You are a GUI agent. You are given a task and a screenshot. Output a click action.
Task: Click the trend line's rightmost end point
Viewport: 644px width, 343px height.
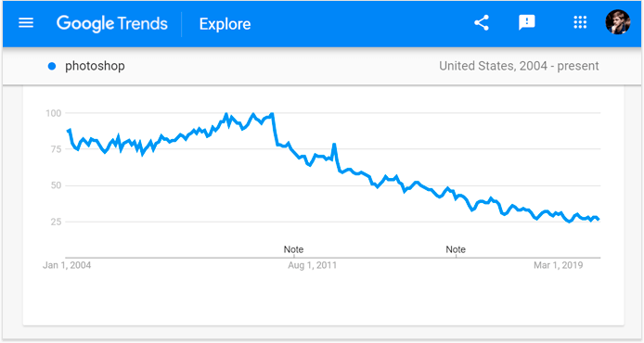coord(599,220)
